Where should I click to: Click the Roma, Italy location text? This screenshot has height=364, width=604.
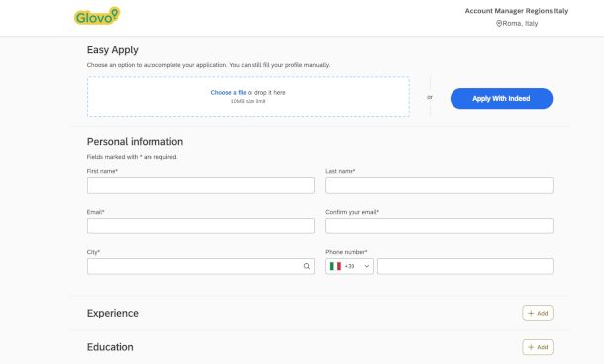pyautogui.click(x=520, y=23)
